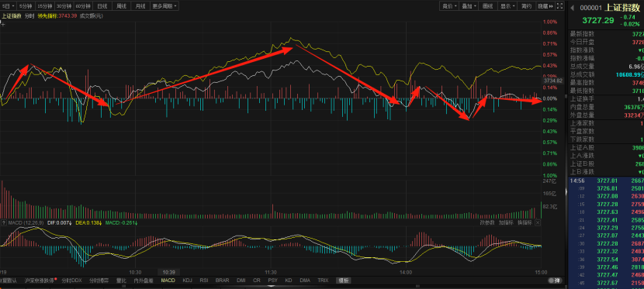The height and width of the screenshot is (289, 644).
Task: Open the 竞价 dropdown
Action: (x=448, y=5)
